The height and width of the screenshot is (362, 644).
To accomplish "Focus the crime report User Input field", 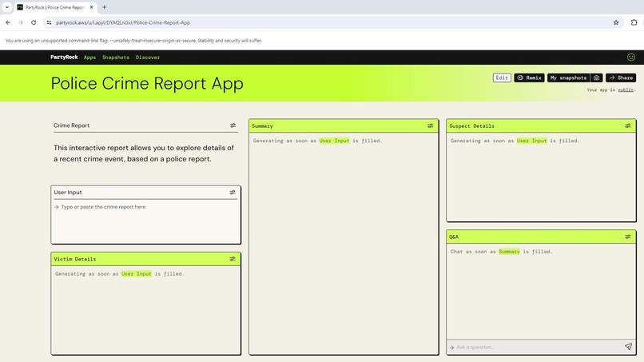I will 145,221.
